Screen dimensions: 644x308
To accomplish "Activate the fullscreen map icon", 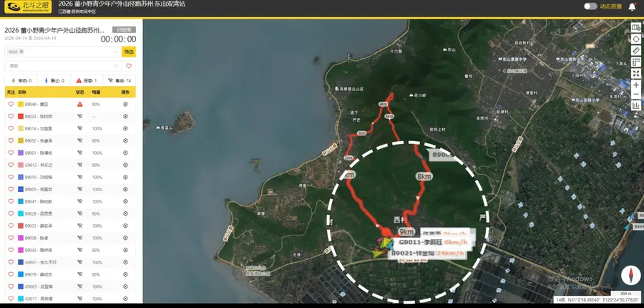I will click(x=636, y=74).
